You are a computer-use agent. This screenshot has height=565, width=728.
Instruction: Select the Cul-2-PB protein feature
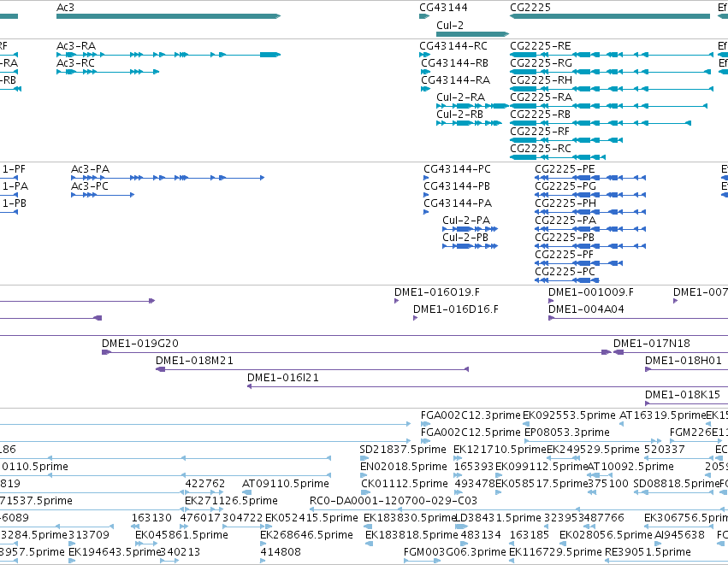click(x=470, y=246)
